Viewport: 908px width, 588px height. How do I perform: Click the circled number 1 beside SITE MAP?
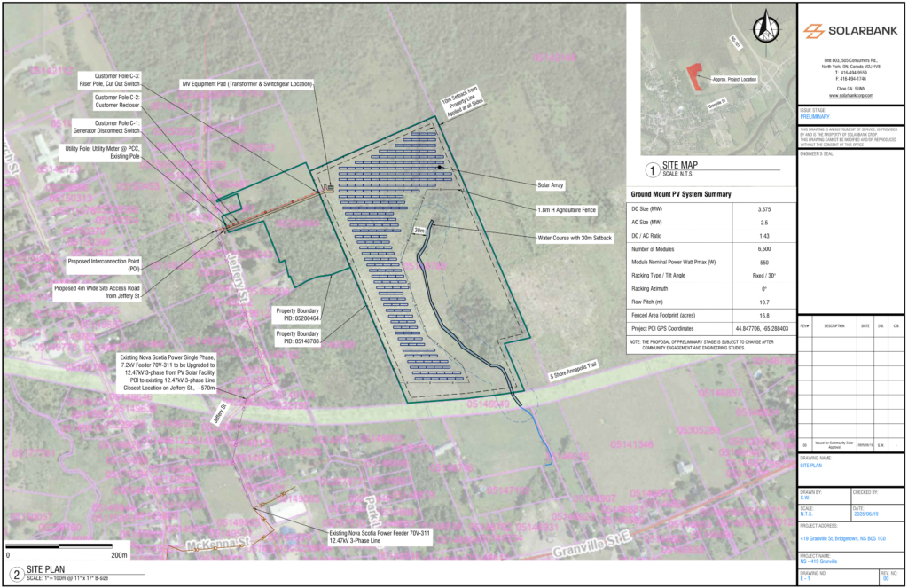[653, 169]
